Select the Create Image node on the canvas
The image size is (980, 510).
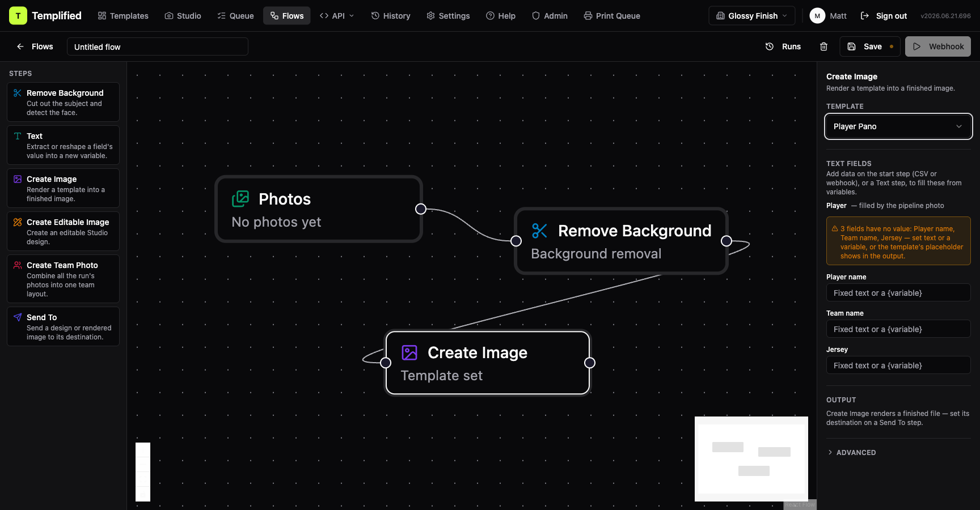[x=488, y=363]
